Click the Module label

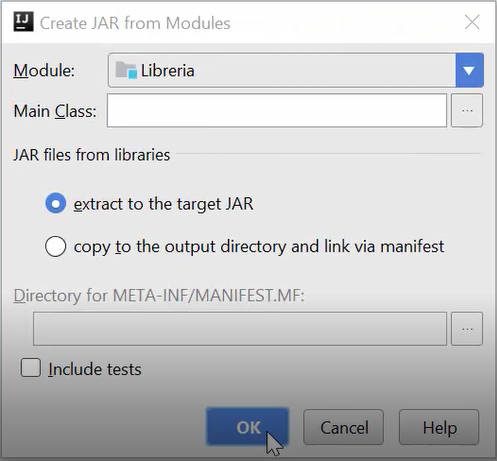tap(44, 70)
